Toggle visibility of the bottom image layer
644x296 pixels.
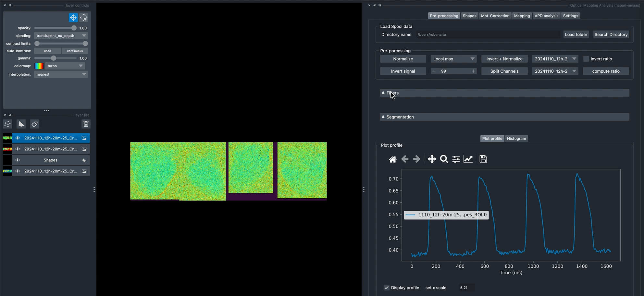point(18,171)
